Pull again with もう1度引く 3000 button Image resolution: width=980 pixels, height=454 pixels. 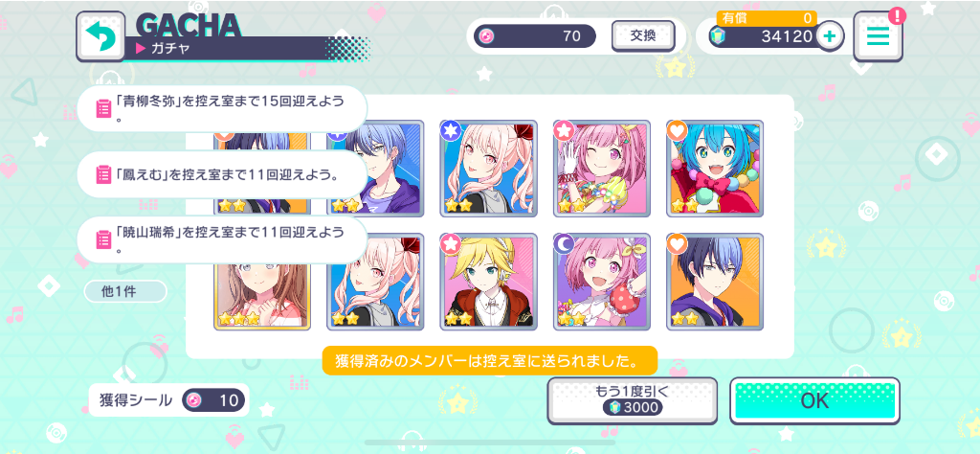632,401
